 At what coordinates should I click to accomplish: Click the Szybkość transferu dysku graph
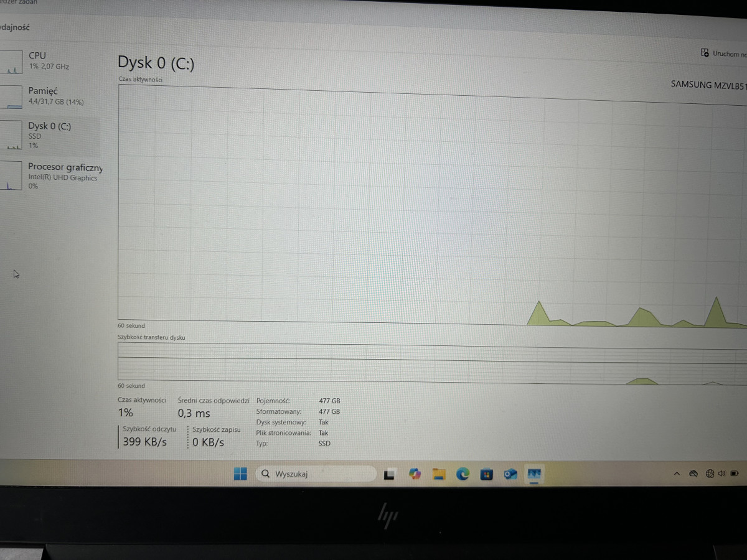click(x=432, y=363)
